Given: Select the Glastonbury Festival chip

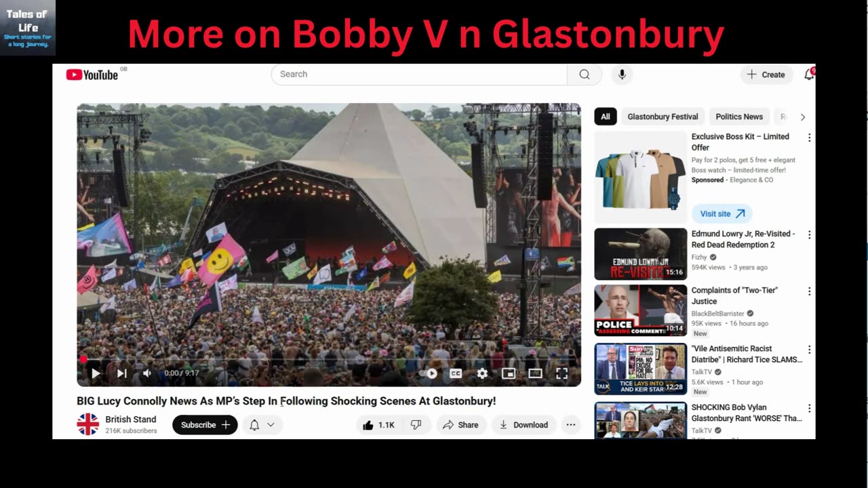Looking at the screenshot, I should coord(663,117).
